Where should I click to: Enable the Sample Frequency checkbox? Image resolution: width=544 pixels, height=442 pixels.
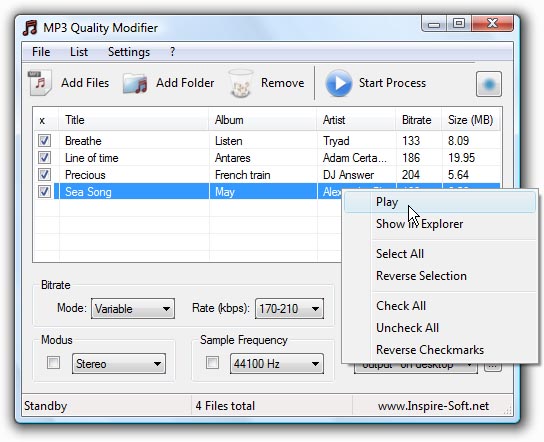[x=212, y=363]
